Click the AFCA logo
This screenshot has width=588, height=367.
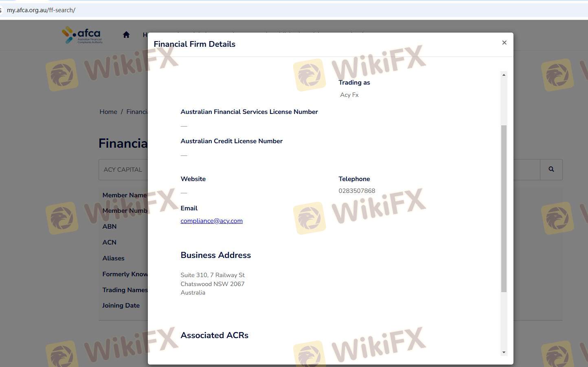coord(82,35)
